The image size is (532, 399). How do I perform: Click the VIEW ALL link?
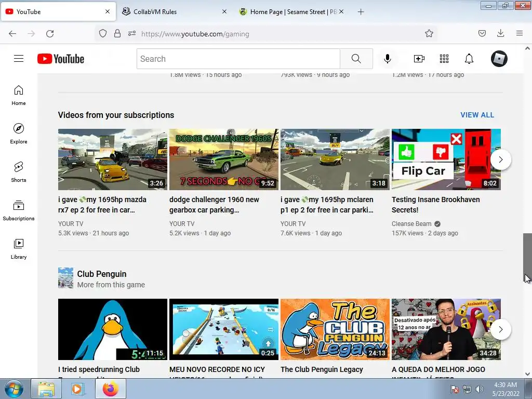(477, 115)
